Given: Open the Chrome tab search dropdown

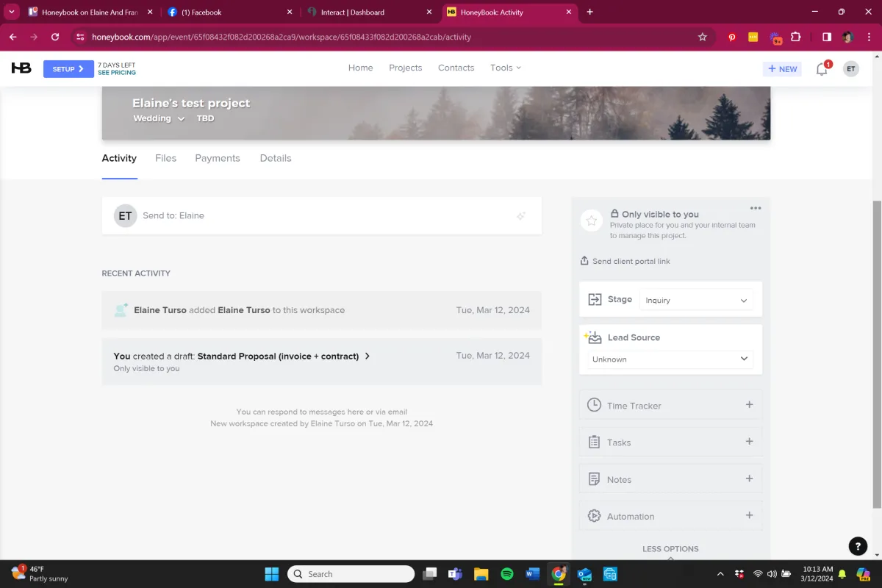Looking at the screenshot, I should 12,12.
